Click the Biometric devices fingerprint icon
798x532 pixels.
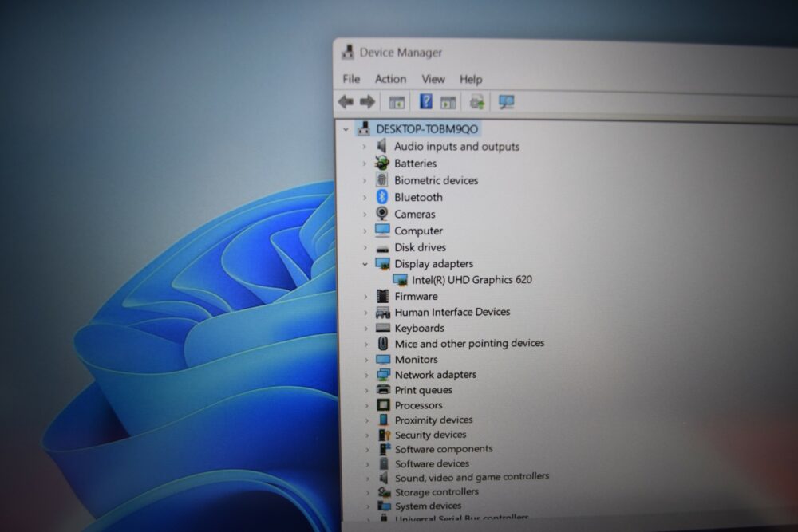click(x=382, y=180)
